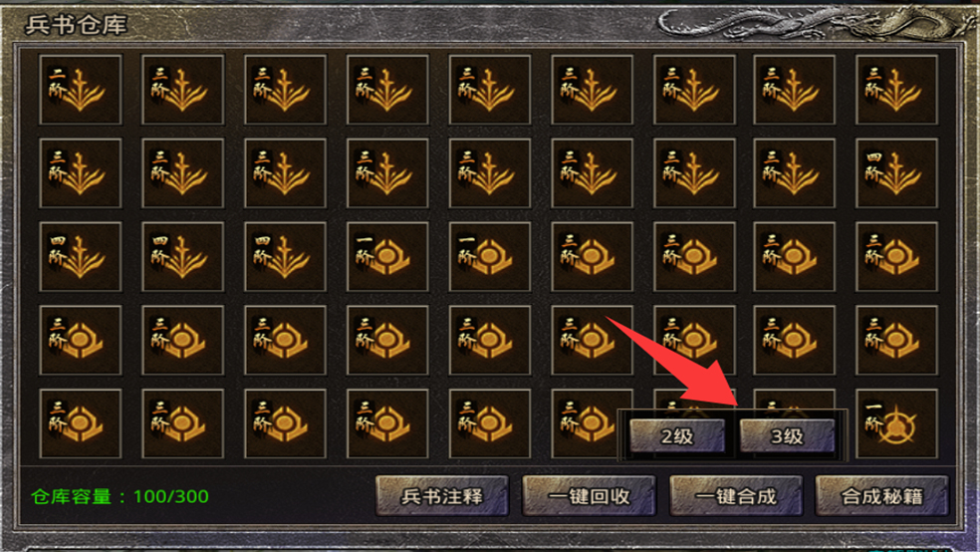Screen dimensions: 980x552
Task: Click the 兵书仓库 window title
Action: [77, 25]
